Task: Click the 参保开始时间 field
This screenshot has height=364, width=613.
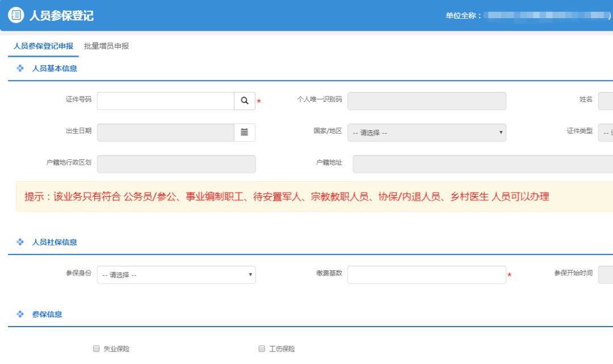Action: (605, 275)
